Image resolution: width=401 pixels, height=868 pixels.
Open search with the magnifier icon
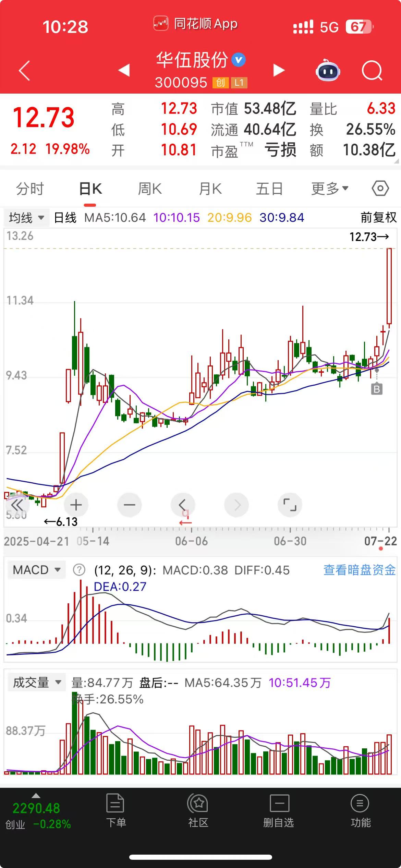pos(372,71)
